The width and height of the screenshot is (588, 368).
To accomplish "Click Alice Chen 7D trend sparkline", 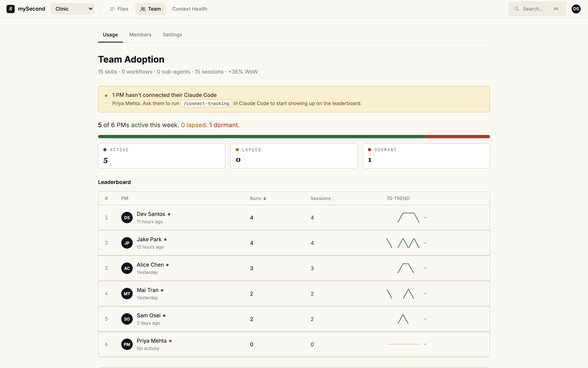I will click(405, 268).
